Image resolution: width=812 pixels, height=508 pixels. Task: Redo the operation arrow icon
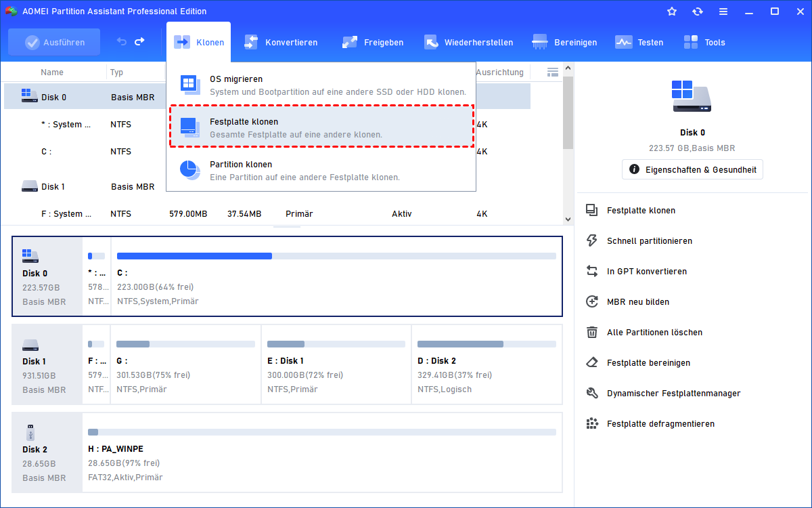click(x=139, y=42)
